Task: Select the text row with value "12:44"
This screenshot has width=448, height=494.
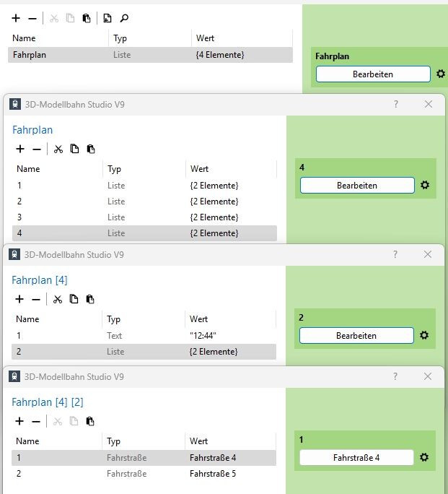Action: pyautogui.click(x=144, y=336)
